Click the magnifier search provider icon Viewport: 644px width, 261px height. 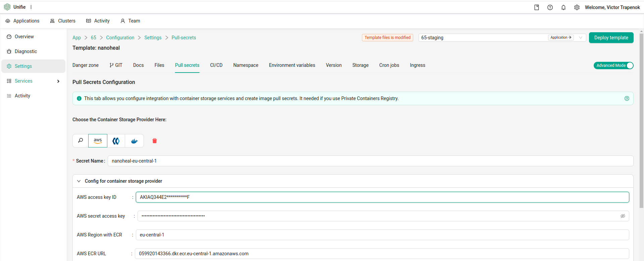click(80, 141)
